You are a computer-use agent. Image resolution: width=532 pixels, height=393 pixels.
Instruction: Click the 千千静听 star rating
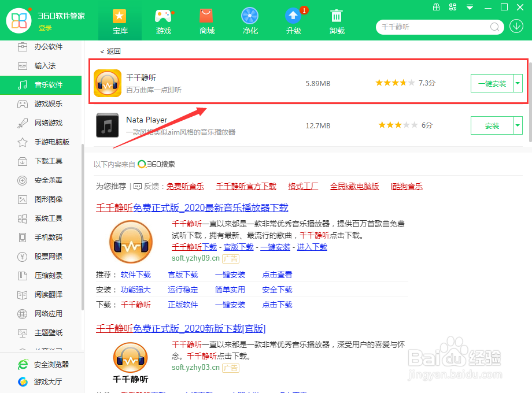click(x=395, y=83)
